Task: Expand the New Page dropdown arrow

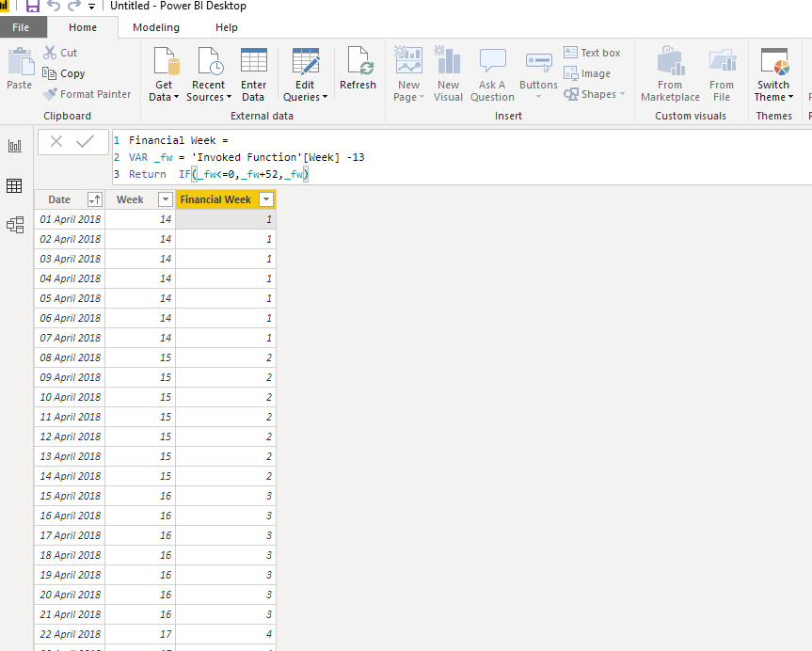Action: coord(422,97)
